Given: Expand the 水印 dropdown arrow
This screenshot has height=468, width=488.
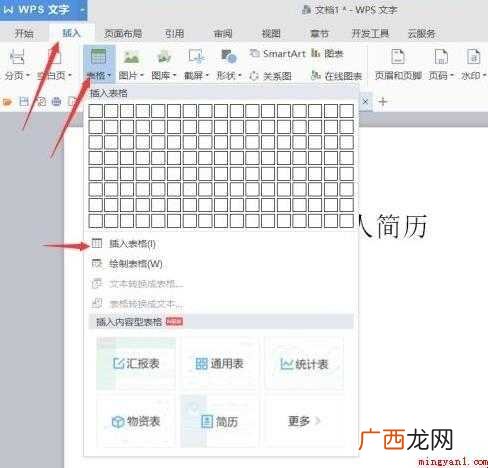Looking at the screenshot, I should click(x=484, y=76).
